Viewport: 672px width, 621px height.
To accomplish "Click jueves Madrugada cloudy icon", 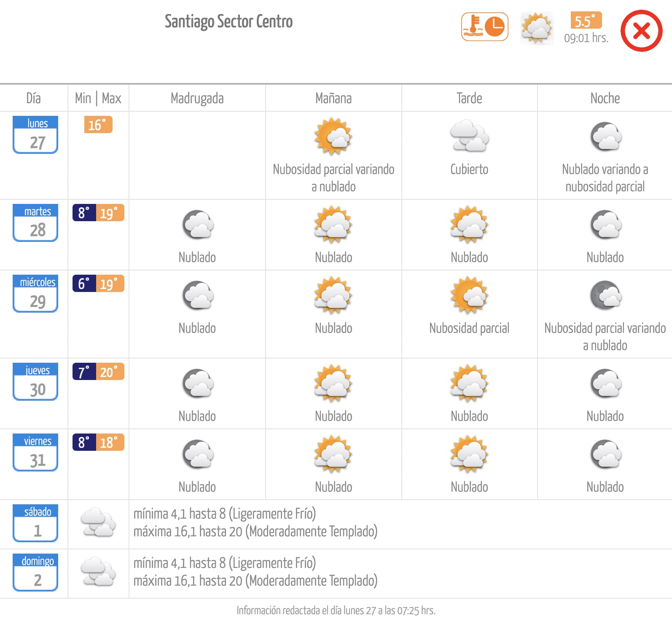I will click(x=198, y=383).
